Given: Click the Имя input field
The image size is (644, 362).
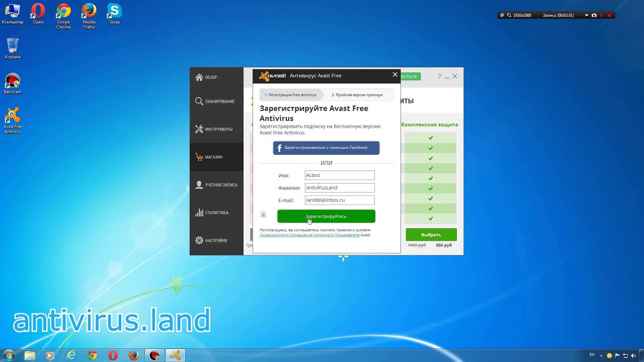Looking at the screenshot, I should click(x=340, y=175).
